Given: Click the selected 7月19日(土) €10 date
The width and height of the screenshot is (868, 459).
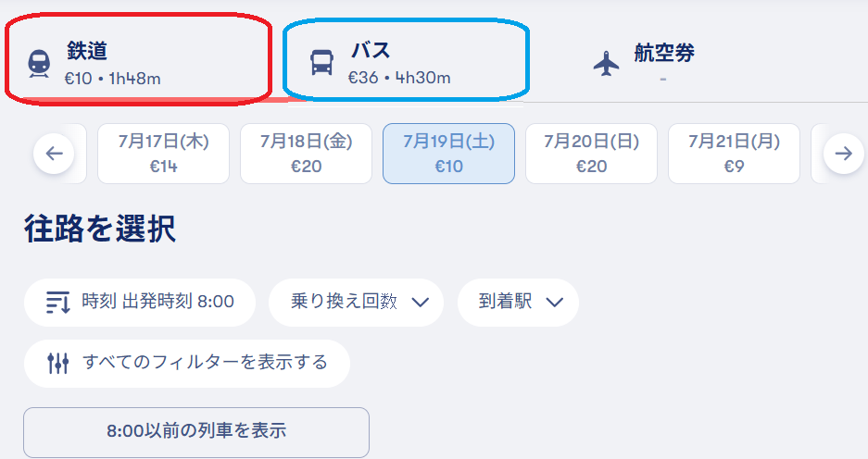Looking at the screenshot, I should (x=449, y=154).
